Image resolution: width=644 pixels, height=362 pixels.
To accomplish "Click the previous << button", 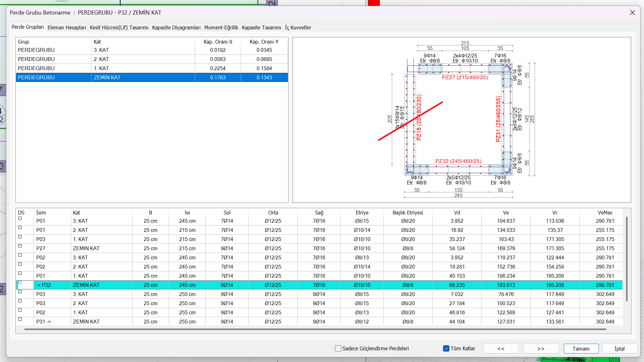I will (501, 348).
